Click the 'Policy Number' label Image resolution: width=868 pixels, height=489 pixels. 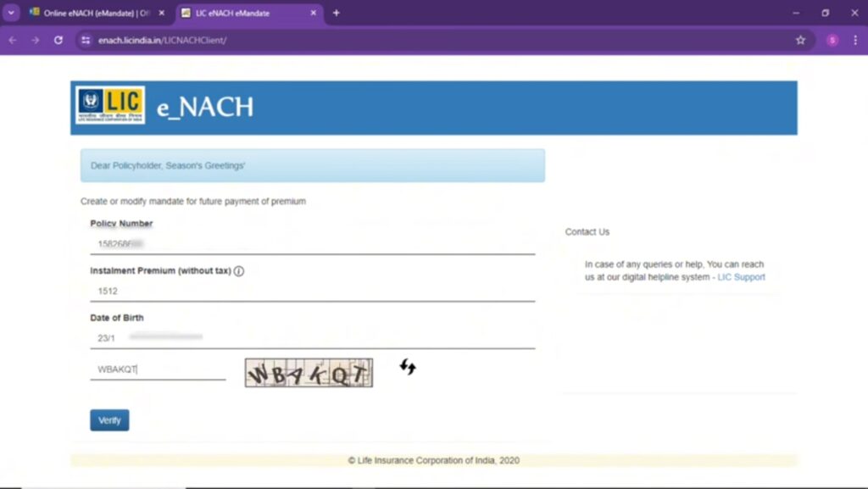[121, 224]
